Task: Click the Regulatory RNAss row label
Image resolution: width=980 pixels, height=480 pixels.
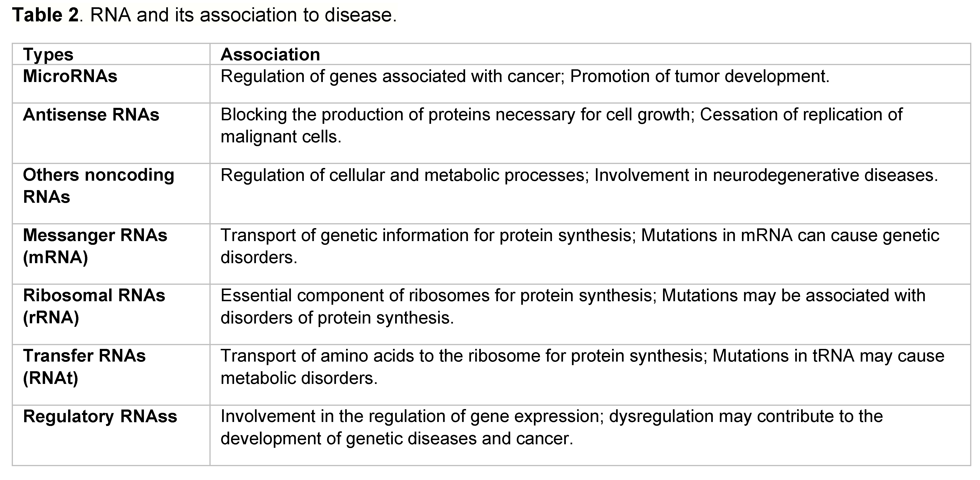Action: (100, 416)
